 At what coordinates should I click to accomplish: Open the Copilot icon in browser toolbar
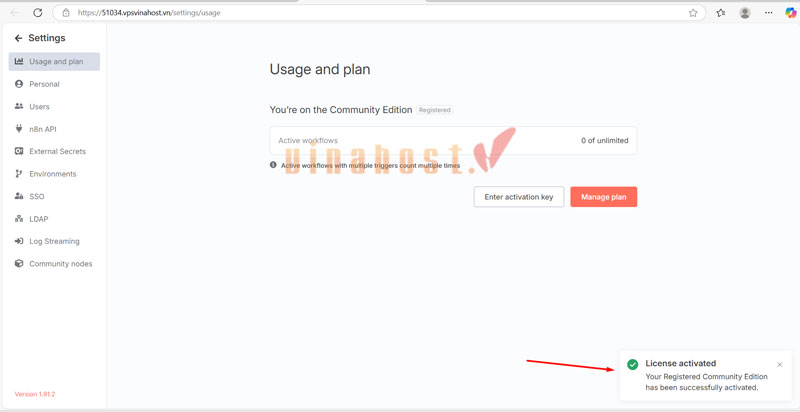790,13
